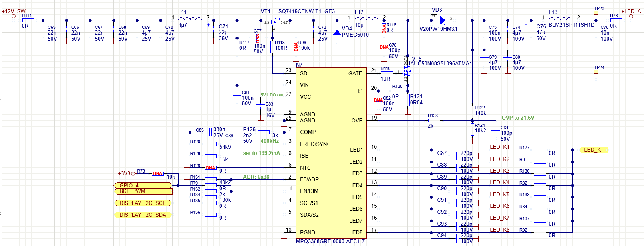This screenshot has width=644, height=246.
Task: Click the LED_K8 net label
Action: [x=499, y=230]
